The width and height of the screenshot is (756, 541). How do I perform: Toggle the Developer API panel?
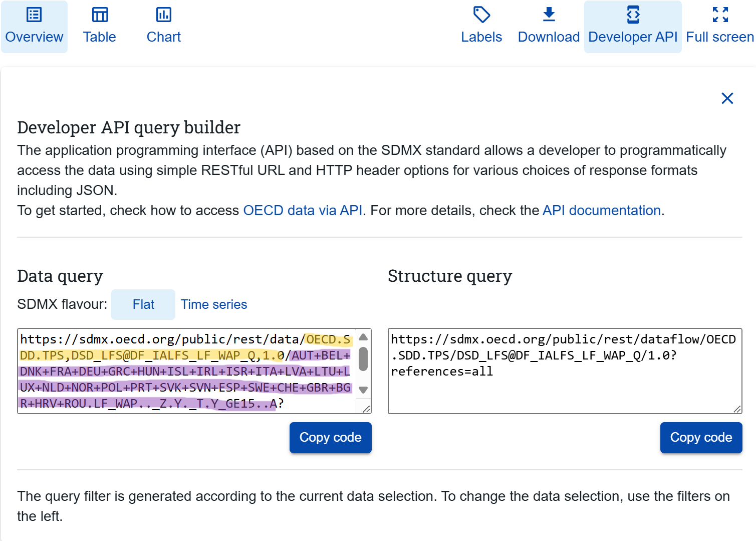pos(632,27)
